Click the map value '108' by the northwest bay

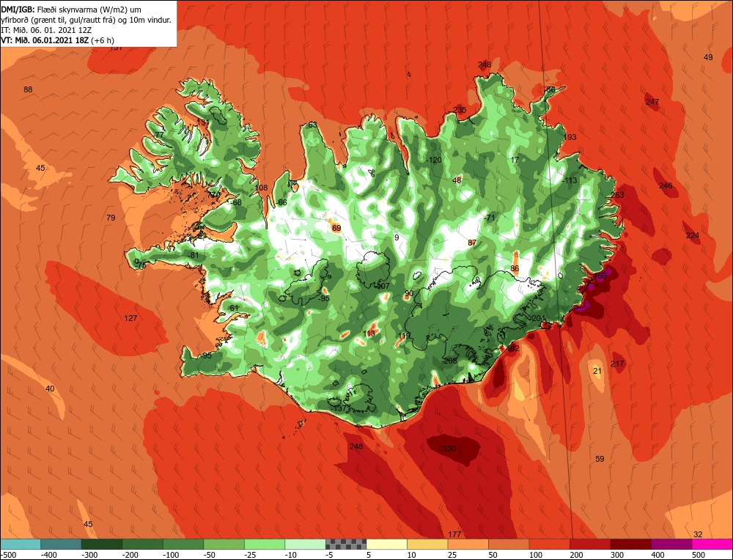point(262,188)
